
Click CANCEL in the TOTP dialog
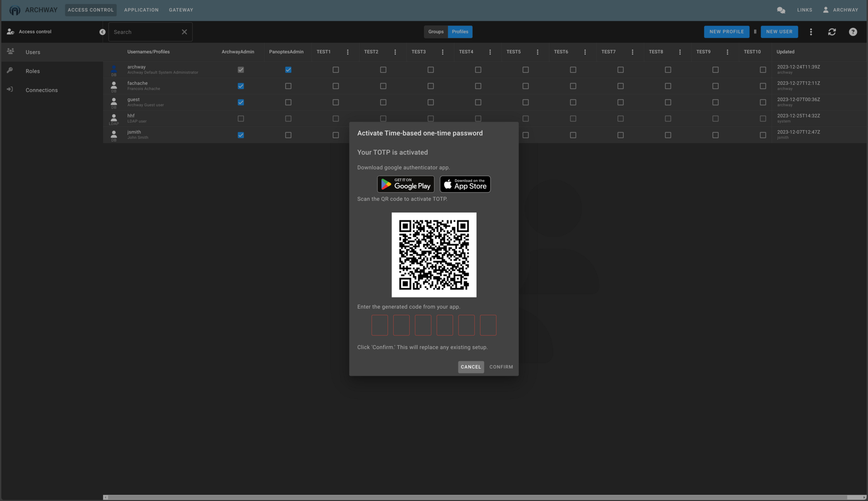point(471,367)
